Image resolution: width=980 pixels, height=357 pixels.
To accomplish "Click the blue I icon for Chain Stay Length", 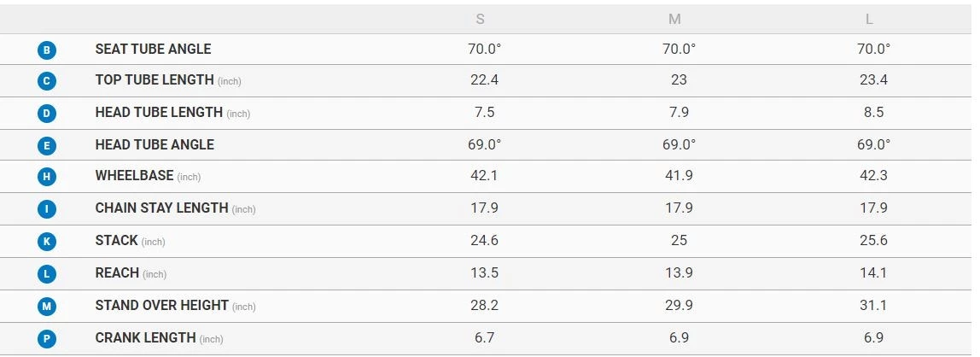I will (x=47, y=209).
